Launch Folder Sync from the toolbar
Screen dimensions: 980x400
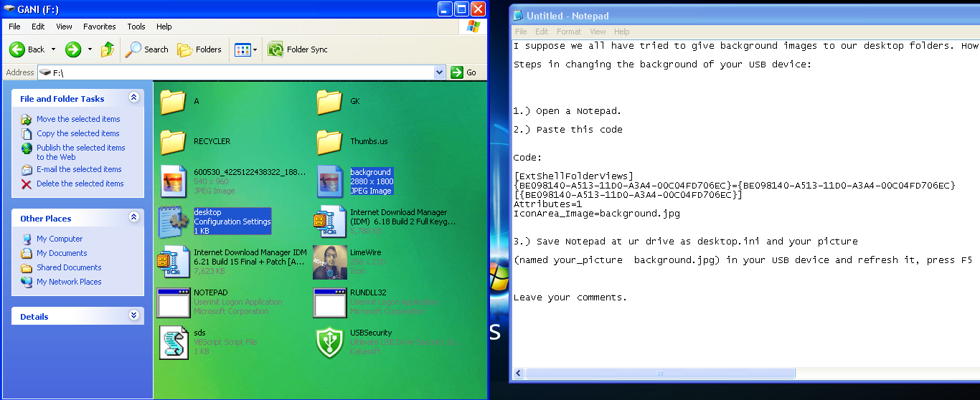click(298, 49)
